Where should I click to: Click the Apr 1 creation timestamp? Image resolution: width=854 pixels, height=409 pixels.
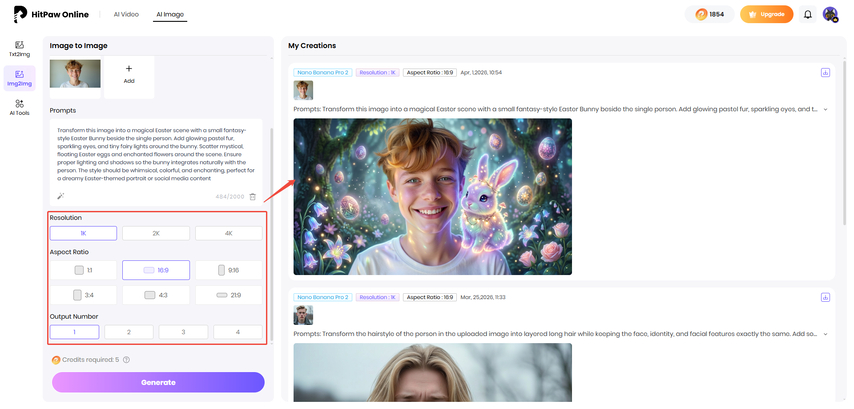click(x=481, y=72)
